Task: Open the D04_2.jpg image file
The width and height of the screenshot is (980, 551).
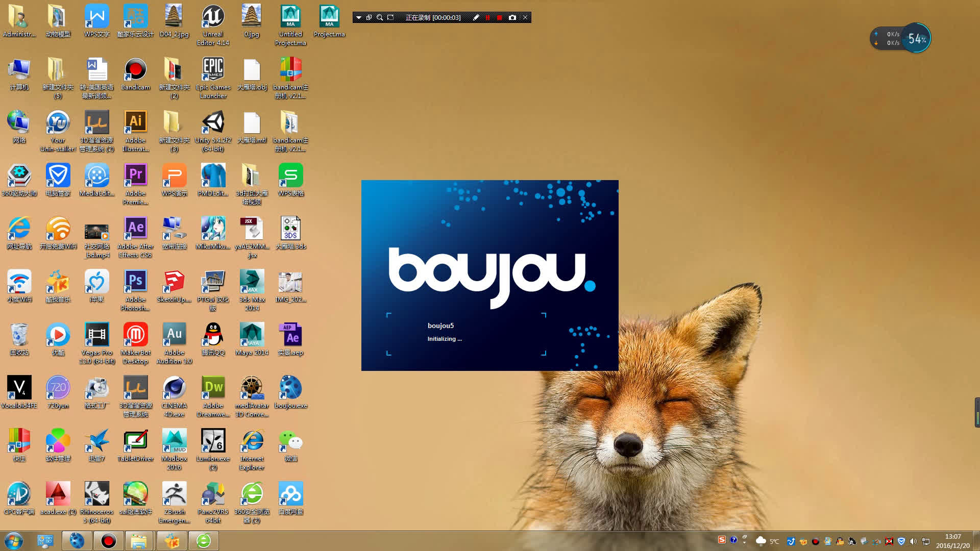Action: coord(174,21)
